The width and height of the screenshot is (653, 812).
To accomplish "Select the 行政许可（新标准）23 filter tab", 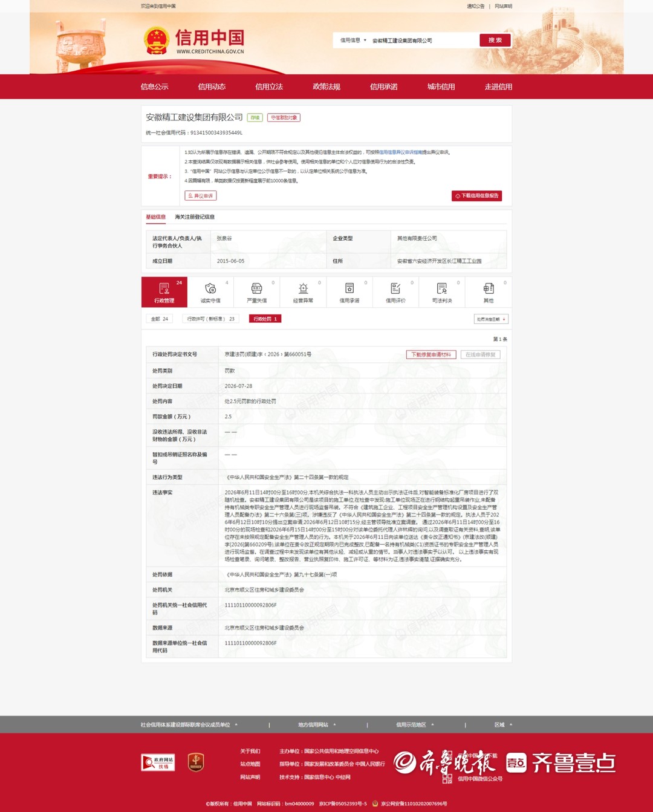I will click(211, 319).
